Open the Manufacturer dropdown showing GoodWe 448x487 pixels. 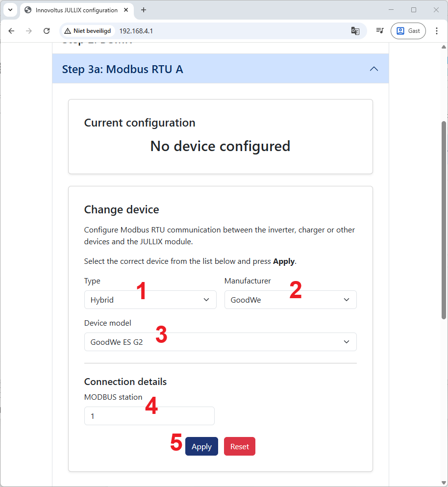(290, 300)
